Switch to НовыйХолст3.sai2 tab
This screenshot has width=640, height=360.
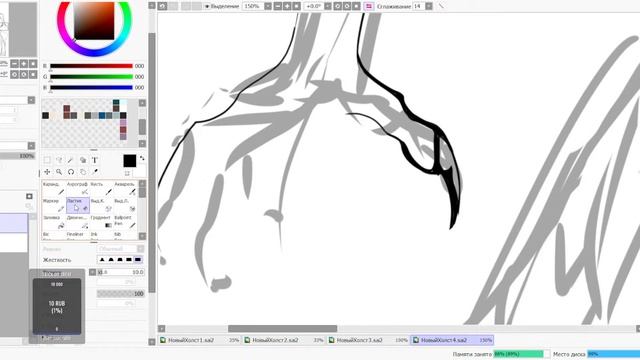pos(369,340)
